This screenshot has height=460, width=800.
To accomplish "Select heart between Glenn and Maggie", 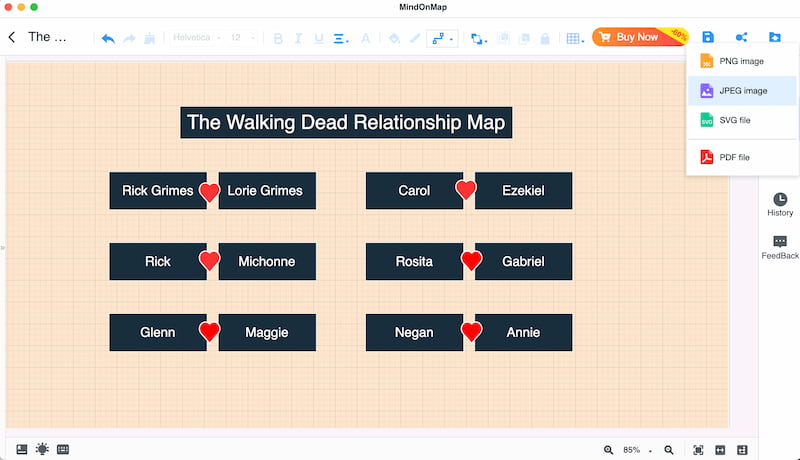I will tap(209, 331).
